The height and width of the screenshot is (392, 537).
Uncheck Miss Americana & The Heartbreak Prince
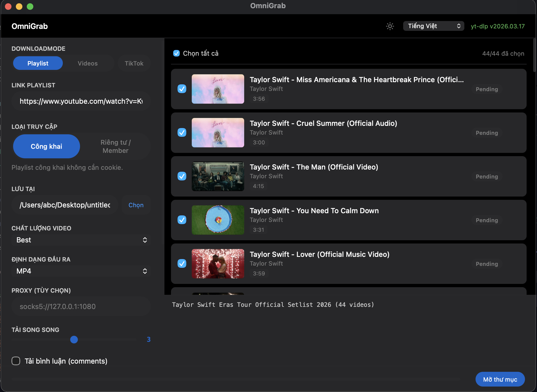click(182, 89)
